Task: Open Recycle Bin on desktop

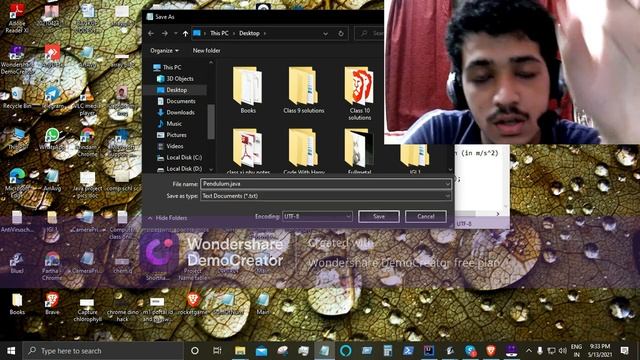Action: tap(17, 97)
